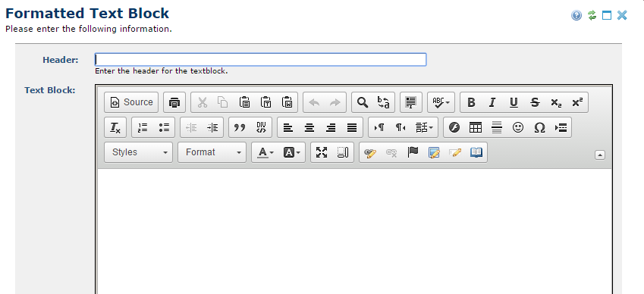Create a DIV container

261,127
